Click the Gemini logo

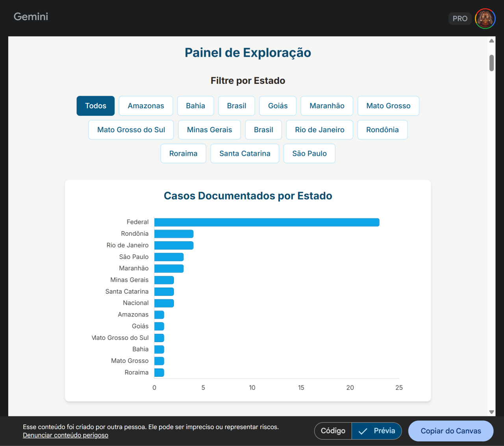31,17
